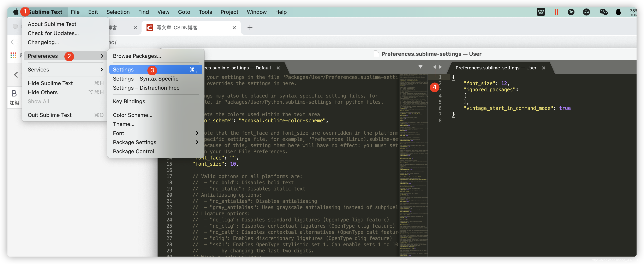
Task: Click the 写文章-CSDN博客 tab
Action: click(190, 27)
